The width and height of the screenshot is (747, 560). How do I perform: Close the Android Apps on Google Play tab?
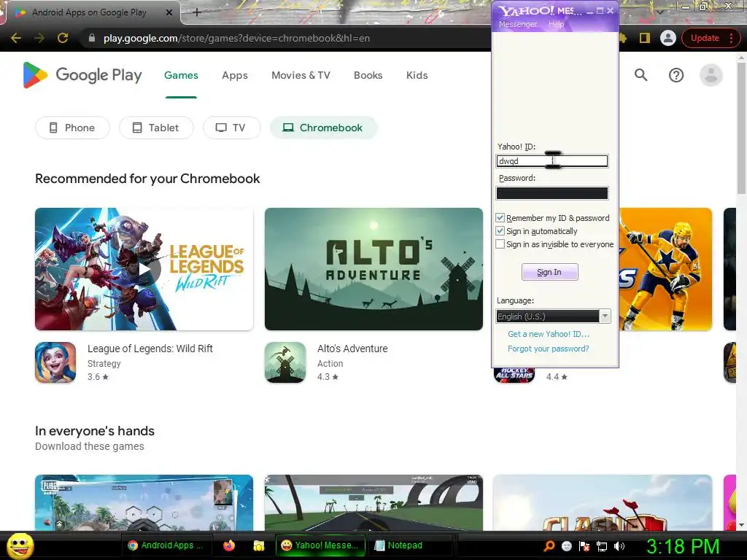pos(169,13)
